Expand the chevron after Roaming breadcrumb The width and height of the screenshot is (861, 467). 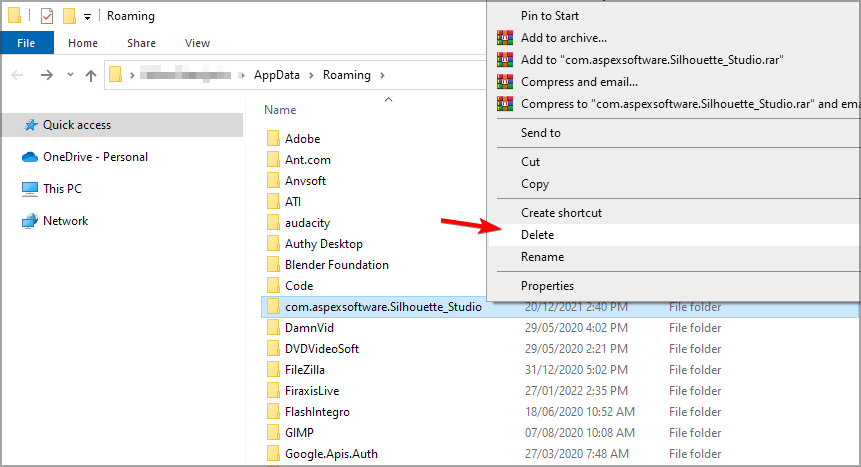[x=382, y=75]
